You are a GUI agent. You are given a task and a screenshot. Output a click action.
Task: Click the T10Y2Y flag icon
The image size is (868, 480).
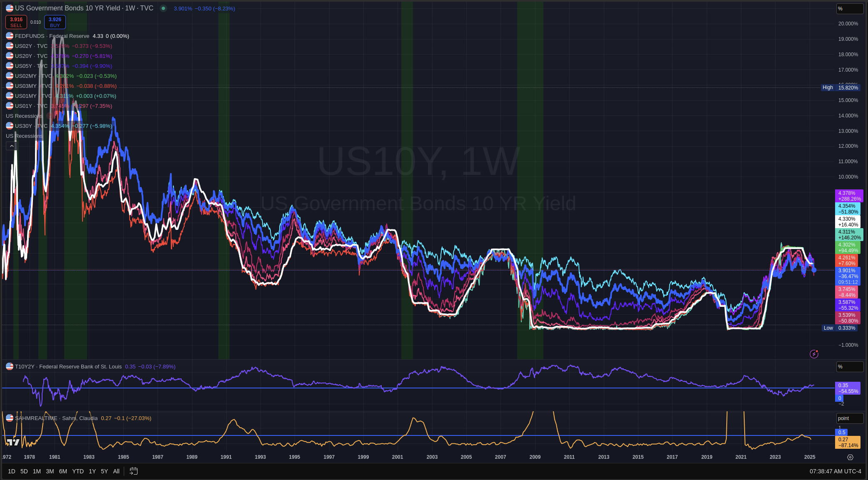pyautogui.click(x=10, y=366)
